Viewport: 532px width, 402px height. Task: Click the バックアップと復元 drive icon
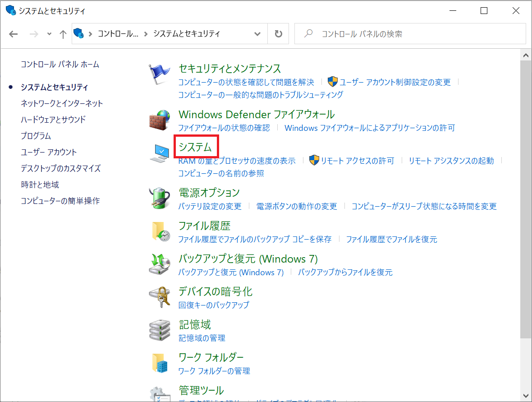[159, 264]
